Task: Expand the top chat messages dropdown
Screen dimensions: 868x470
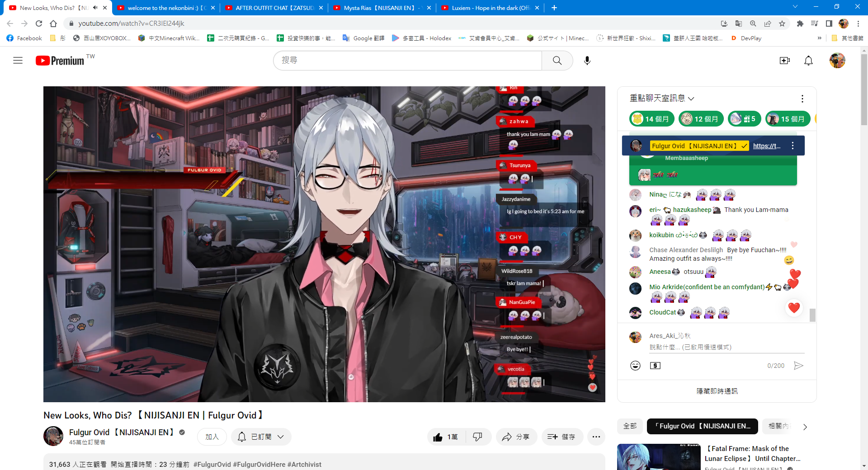Action: click(662, 99)
